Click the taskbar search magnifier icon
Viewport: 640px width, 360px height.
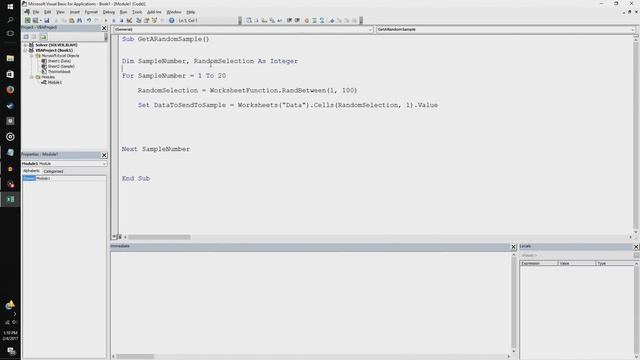[10, 20]
